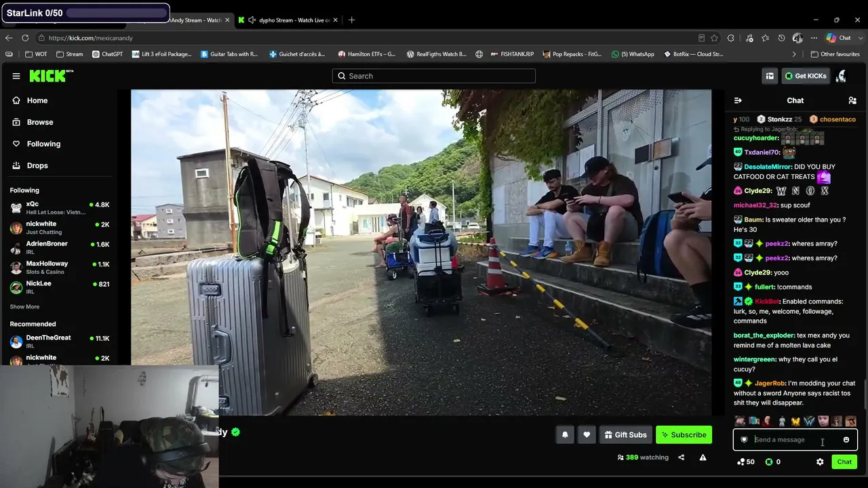Open the Kick hamburger sidebar menu
Viewport: 868px width, 488px height.
[16, 76]
